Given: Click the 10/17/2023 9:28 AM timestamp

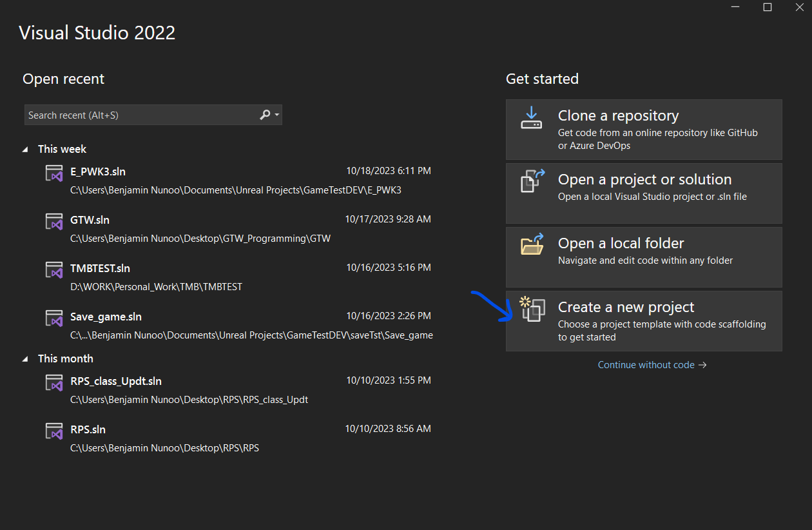Looking at the screenshot, I should point(388,219).
